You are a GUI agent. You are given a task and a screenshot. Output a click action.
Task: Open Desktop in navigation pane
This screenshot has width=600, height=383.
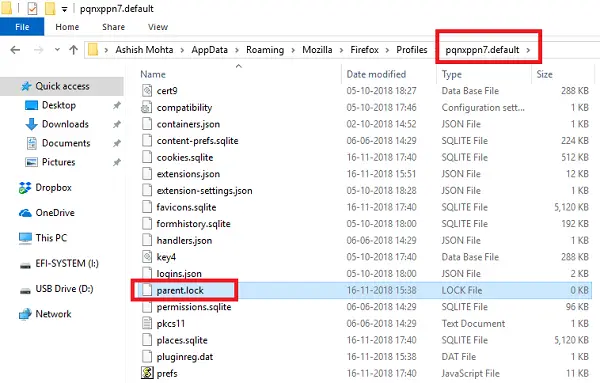(x=59, y=105)
